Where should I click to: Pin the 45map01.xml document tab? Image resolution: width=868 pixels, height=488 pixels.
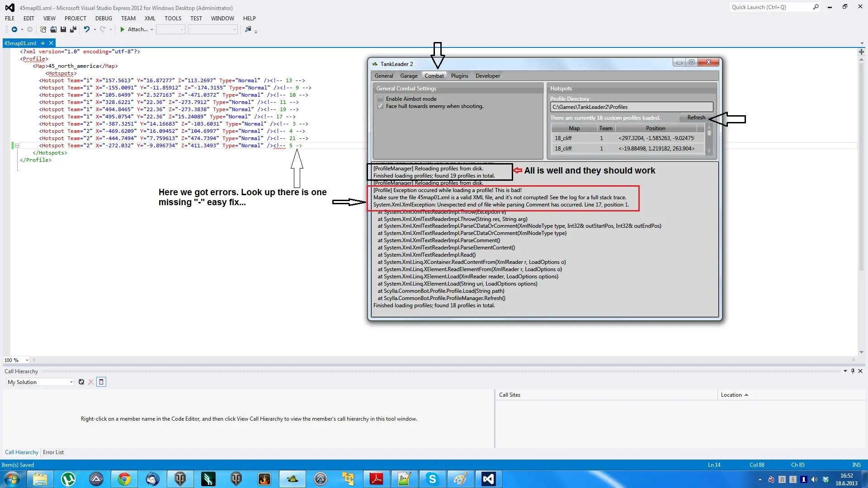tap(43, 43)
